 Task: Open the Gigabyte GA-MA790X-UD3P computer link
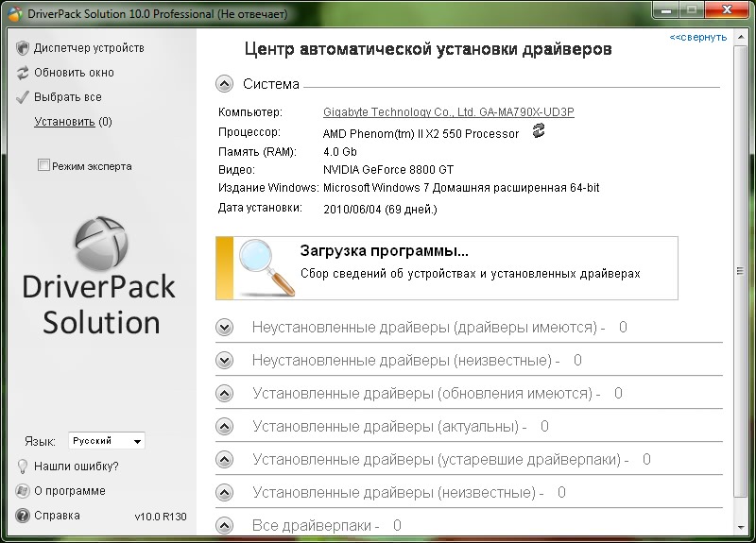click(x=448, y=112)
